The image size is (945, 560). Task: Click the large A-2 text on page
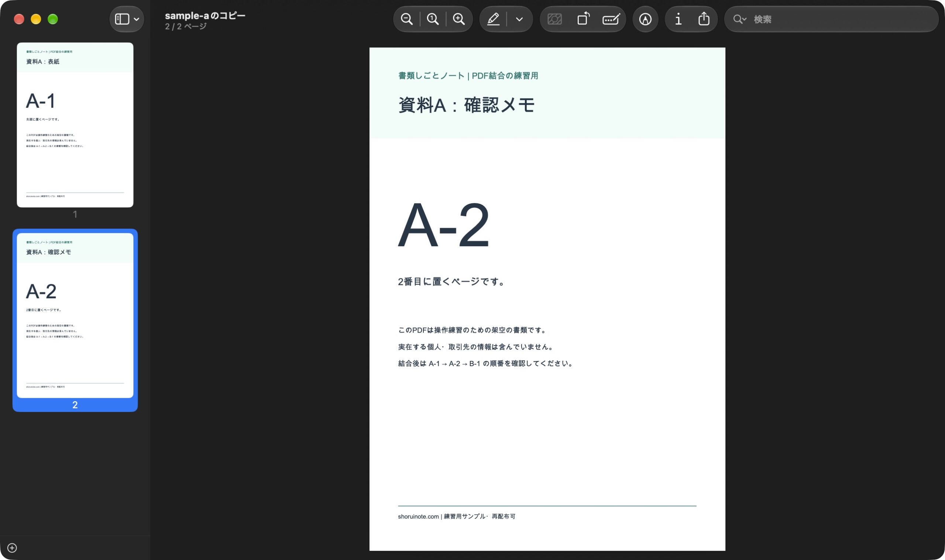click(444, 225)
